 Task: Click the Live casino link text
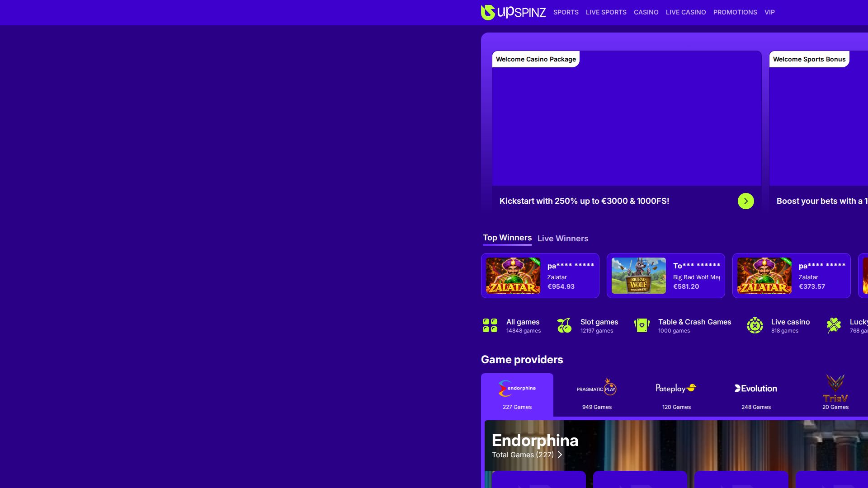click(x=791, y=322)
